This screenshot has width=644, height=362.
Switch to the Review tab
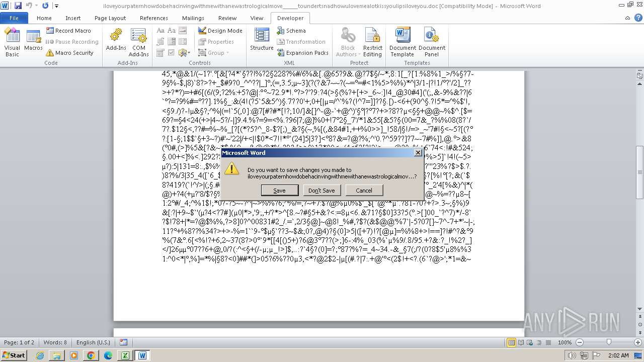(x=227, y=18)
